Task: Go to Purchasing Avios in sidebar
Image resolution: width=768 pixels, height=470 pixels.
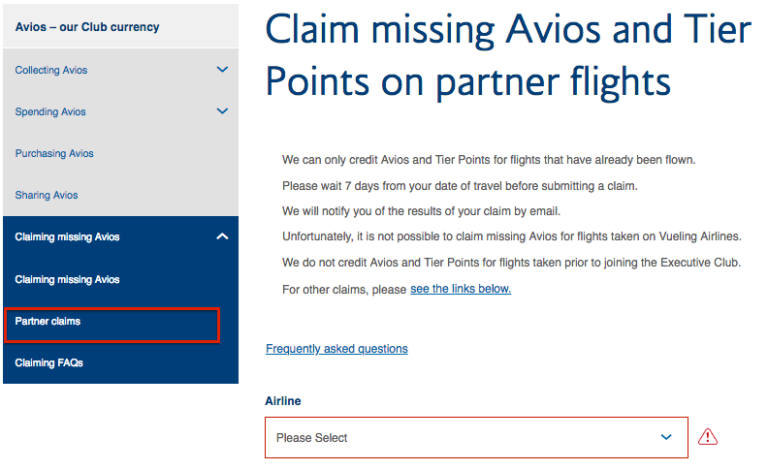Action: click(x=54, y=154)
